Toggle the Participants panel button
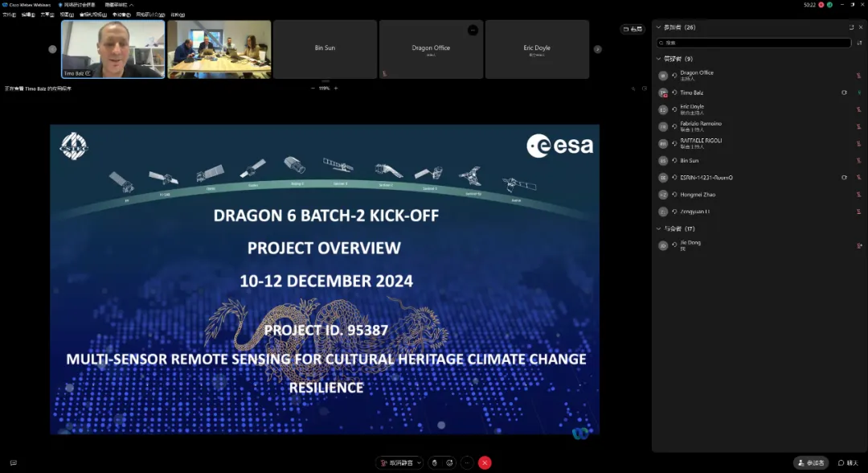 (811, 463)
